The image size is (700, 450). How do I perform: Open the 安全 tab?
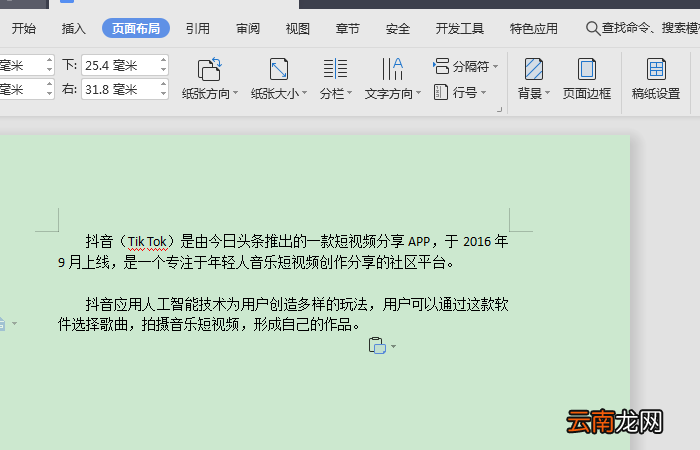[x=398, y=29]
